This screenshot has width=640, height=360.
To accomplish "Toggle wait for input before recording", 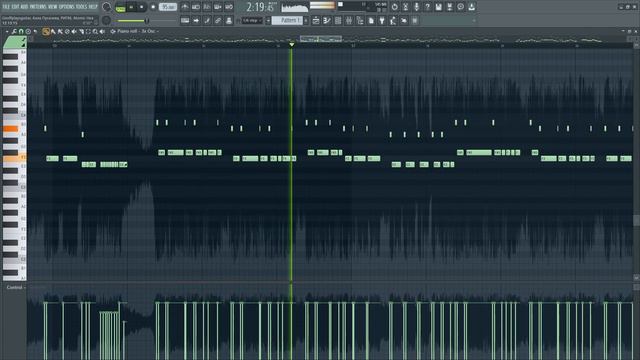I will [196, 7].
